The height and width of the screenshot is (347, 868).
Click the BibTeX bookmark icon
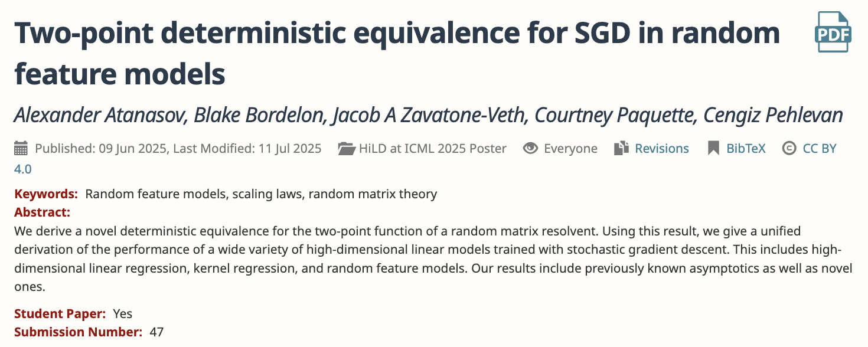(713, 148)
